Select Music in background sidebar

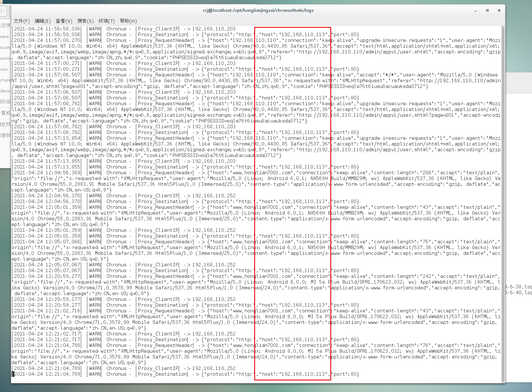pos(4,69)
